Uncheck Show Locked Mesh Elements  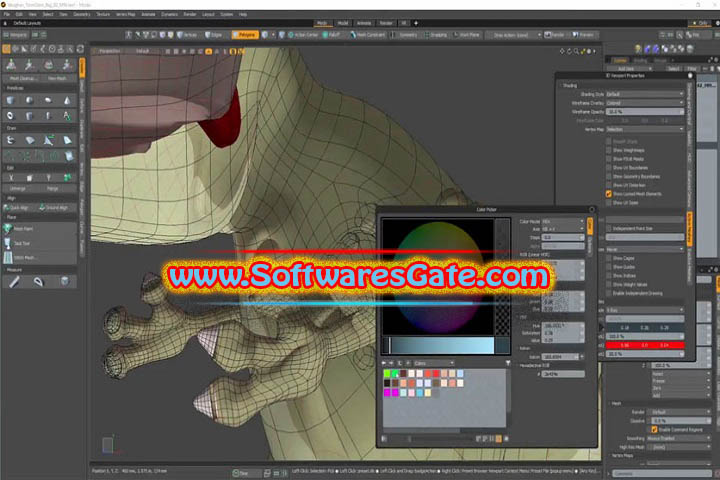click(609, 194)
